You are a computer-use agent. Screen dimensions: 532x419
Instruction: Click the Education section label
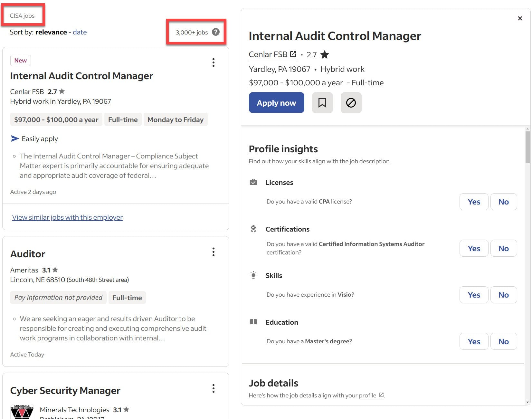(282, 322)
